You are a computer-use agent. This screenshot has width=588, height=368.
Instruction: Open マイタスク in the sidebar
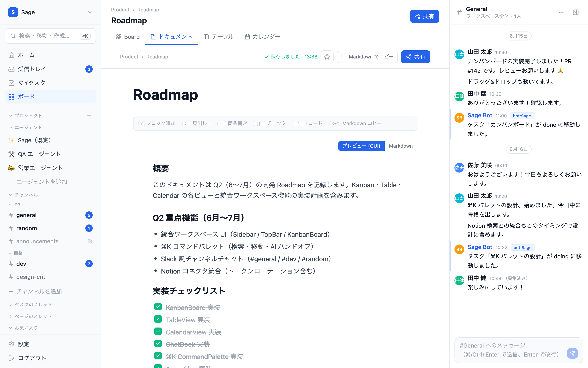coord(50,83)
